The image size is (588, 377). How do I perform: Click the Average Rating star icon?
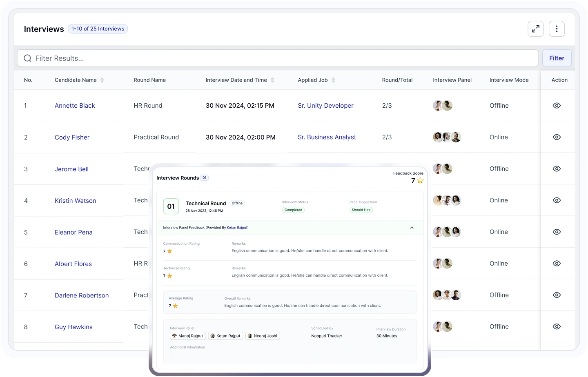[174, 305]
